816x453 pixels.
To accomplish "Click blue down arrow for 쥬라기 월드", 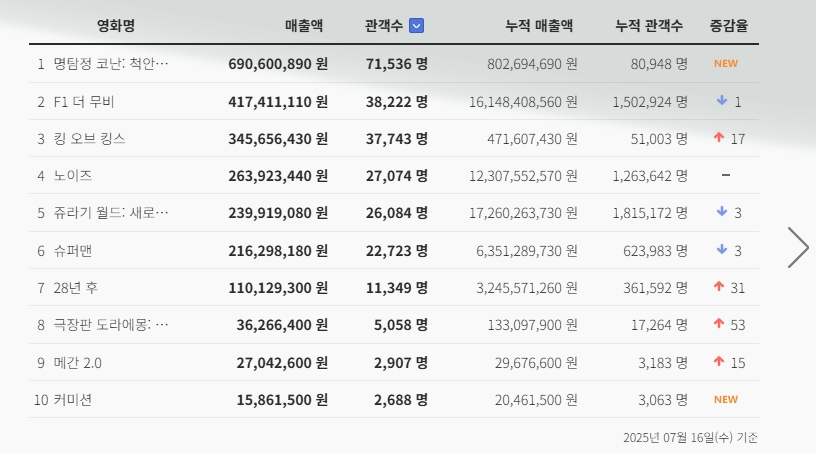I will 721,213.
